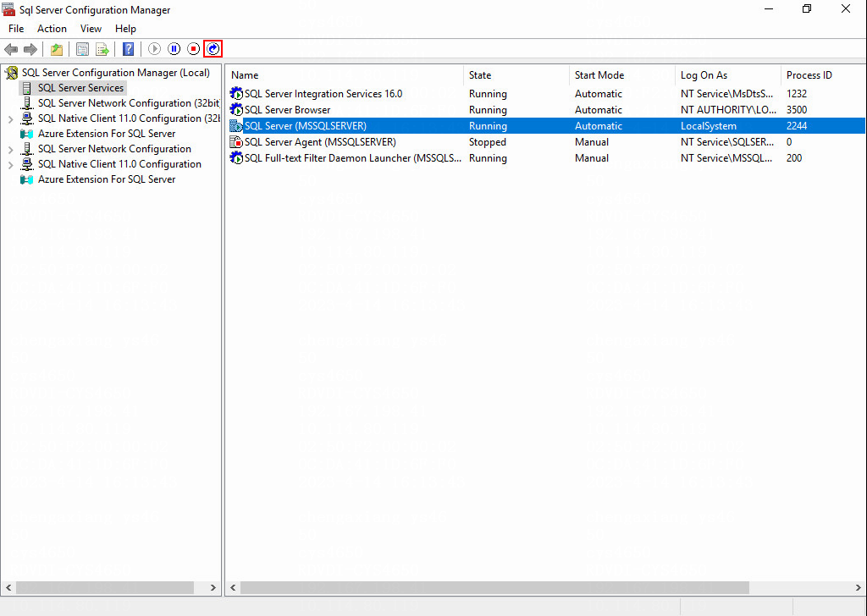This screenshot has width=867, height=616.
Task: Open the View menu
Action: click(x=91, y=29)
